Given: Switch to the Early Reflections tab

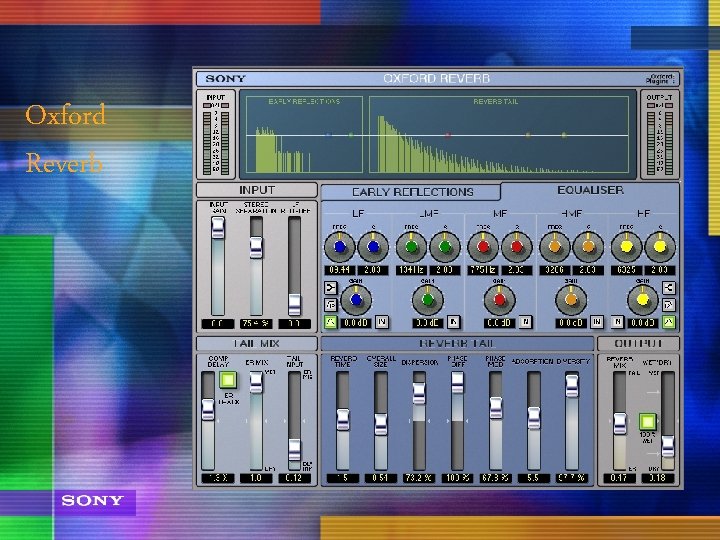Looking at the screenshot, I should (x=412, y=192).
